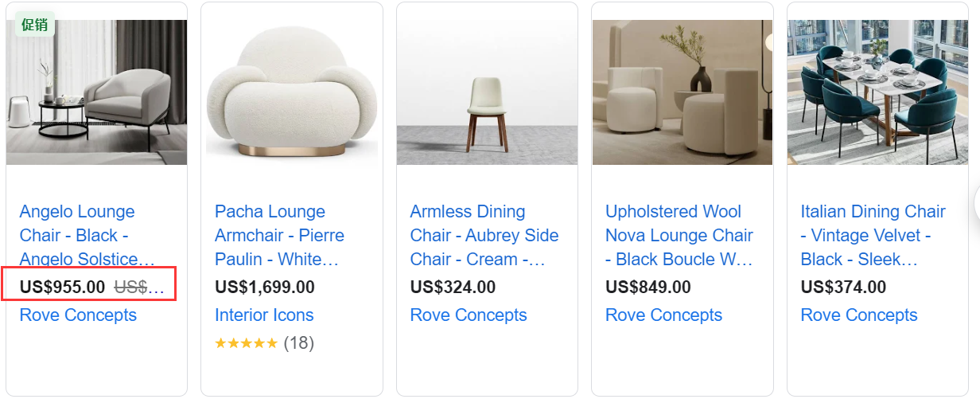Open the Pacha Lounge Armchair product image
The width and height of the screenshot is (980, 399).
coord(292,92)
